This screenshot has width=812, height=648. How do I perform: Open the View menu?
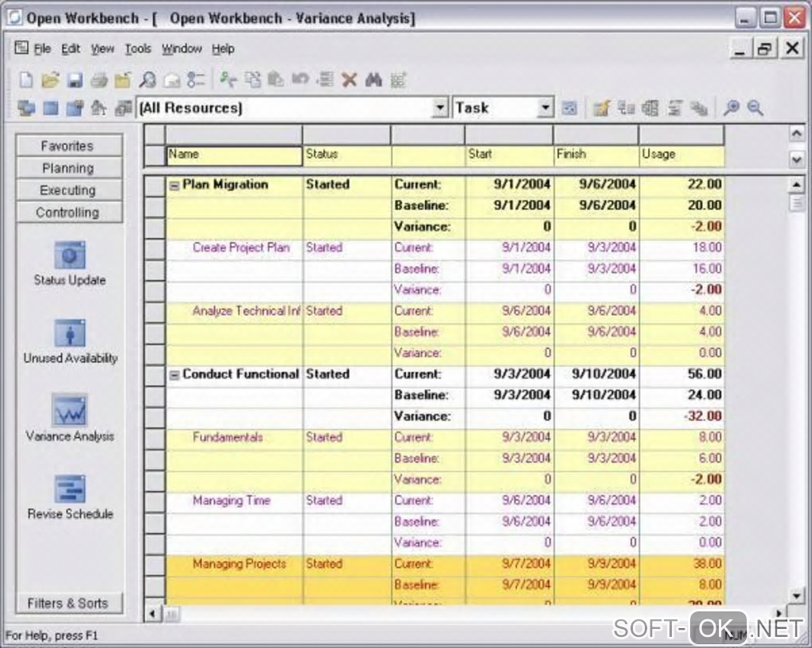pyautogui.click(x=103, y=49)
